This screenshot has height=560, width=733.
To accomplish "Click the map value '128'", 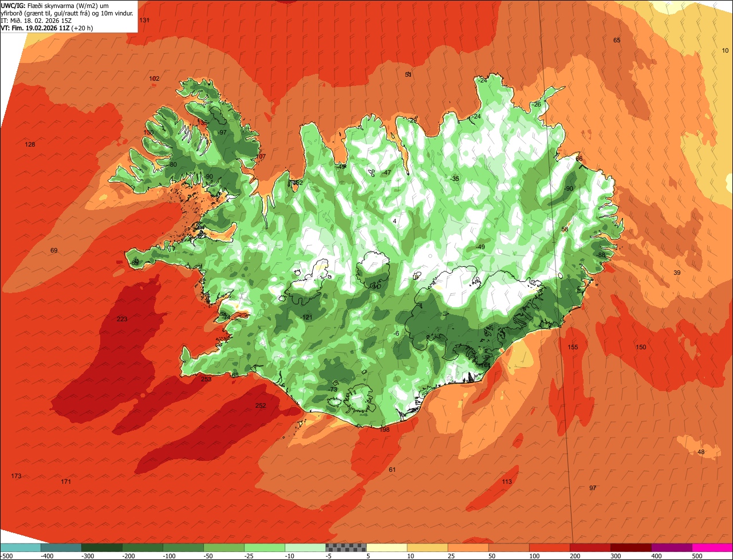I will click(30, 144).
